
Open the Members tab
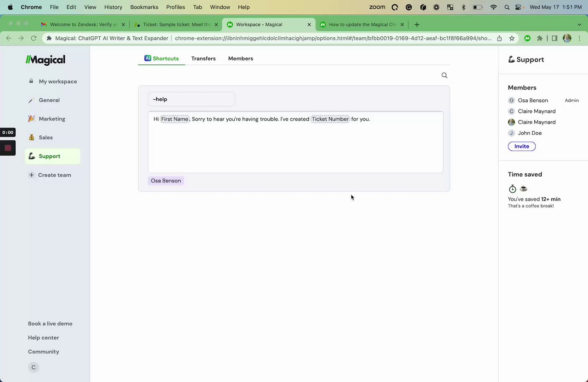point(241,58)
